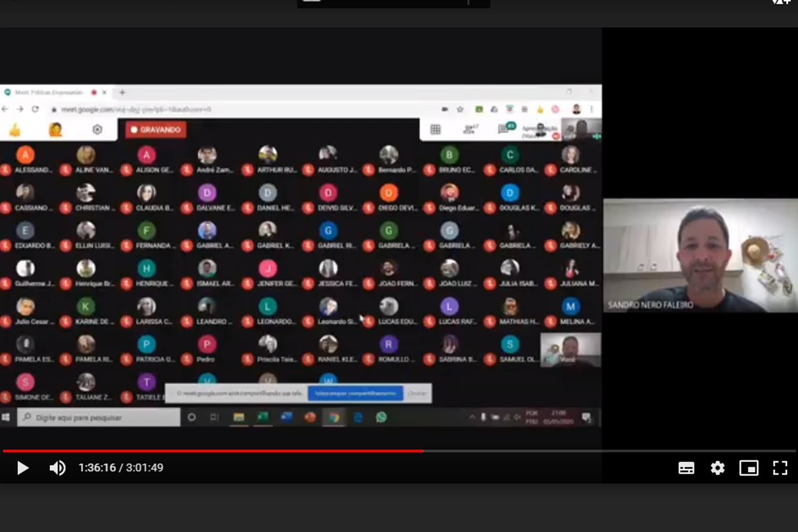Expand hidden system tray icons chevron
This screenshot has width=798, height=532.
point(472,418)
